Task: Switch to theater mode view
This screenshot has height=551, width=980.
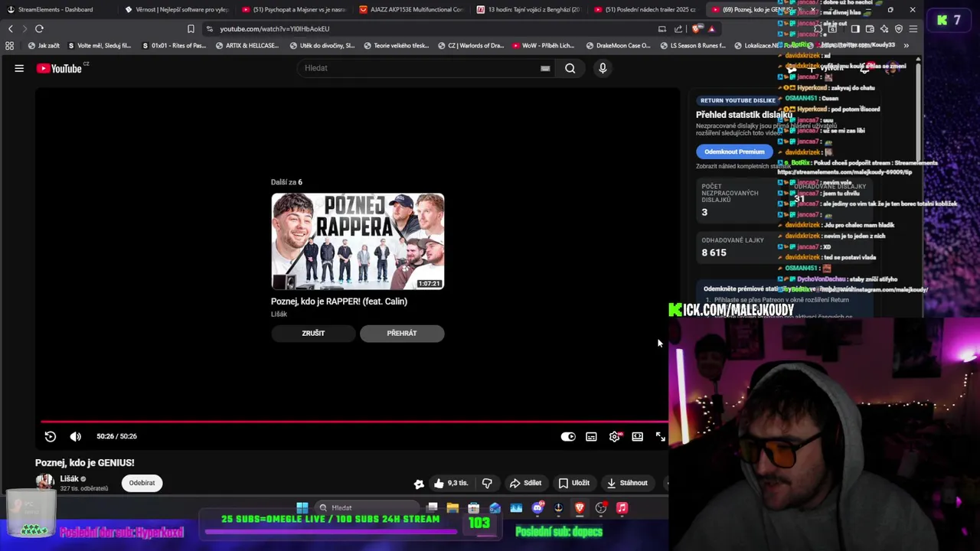Action: pos(637,436)
